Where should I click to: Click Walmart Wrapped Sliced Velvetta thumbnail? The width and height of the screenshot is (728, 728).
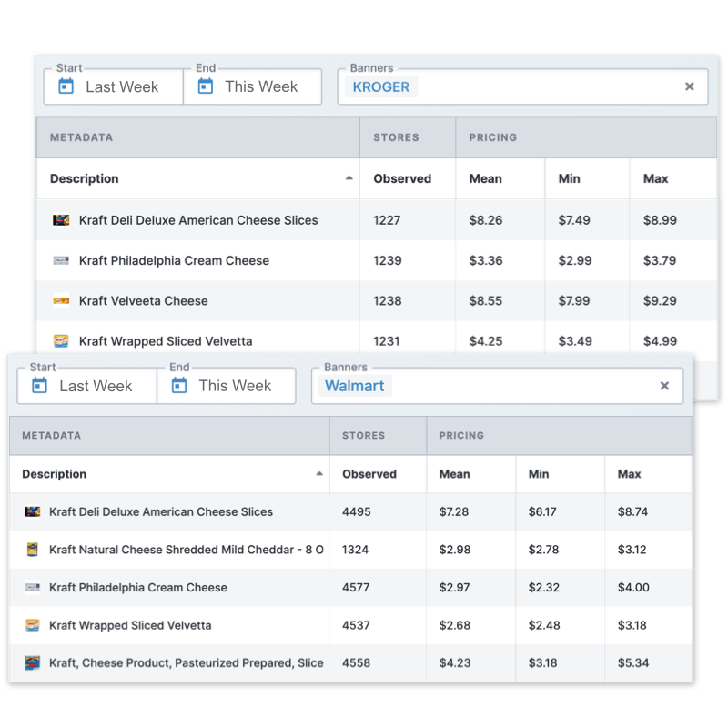pos(32,625)
